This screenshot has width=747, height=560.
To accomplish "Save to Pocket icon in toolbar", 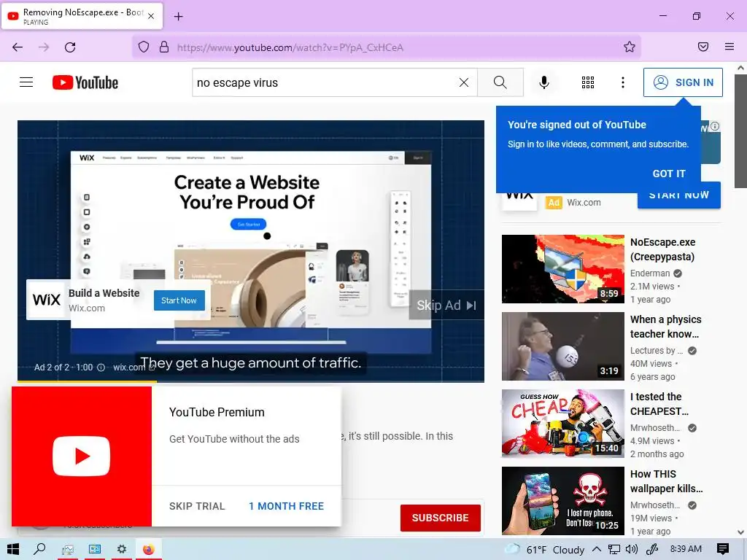I will click(x=703, y=47).
